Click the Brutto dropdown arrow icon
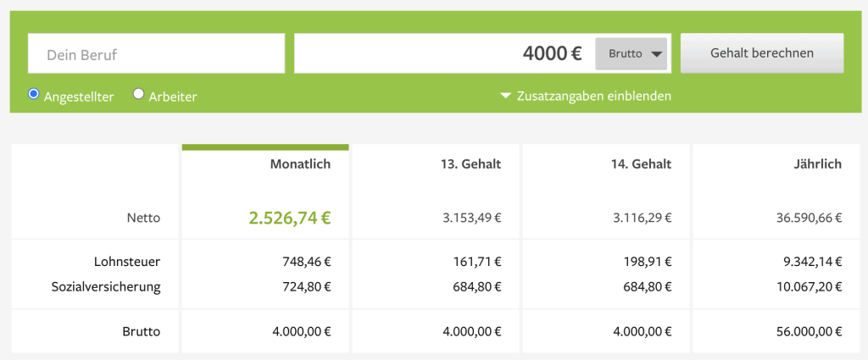The image size is (868, 360). coord(657,54)
